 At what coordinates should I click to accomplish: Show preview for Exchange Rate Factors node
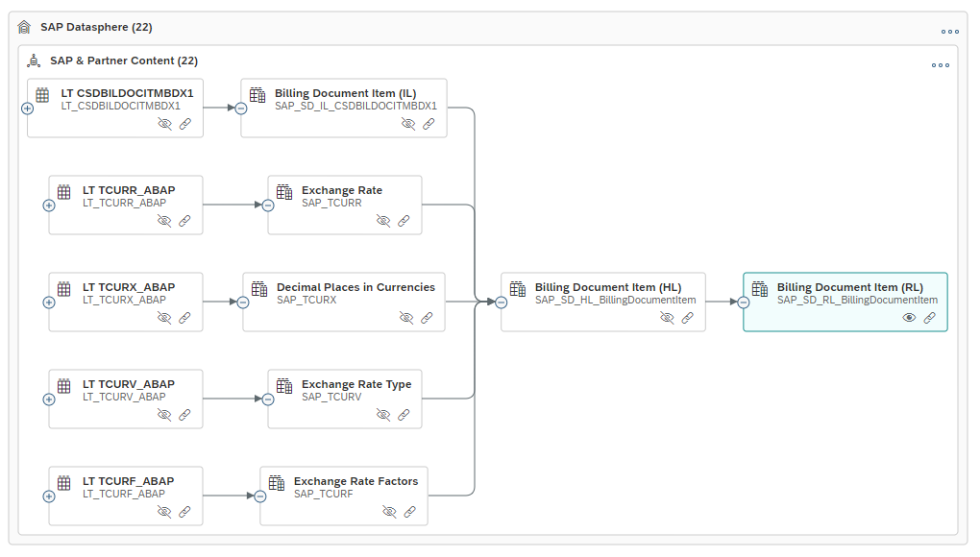(388, 512)
